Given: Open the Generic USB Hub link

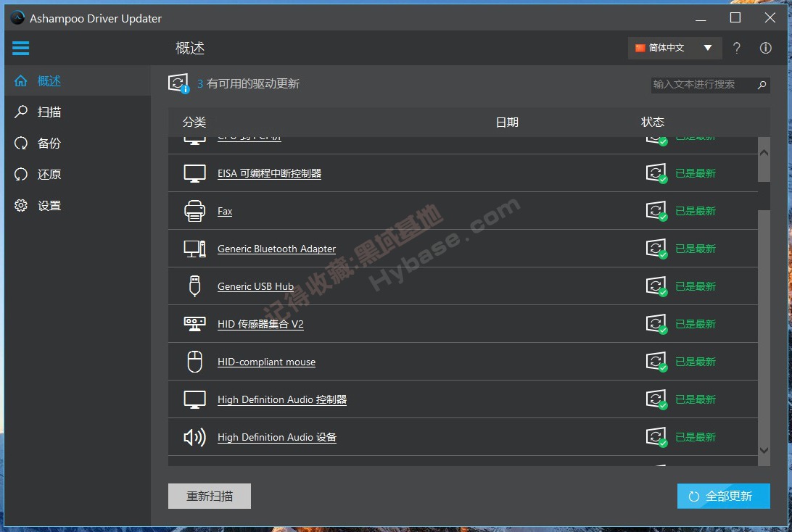Looking at the screenshot, I should [x=255, y=287].
